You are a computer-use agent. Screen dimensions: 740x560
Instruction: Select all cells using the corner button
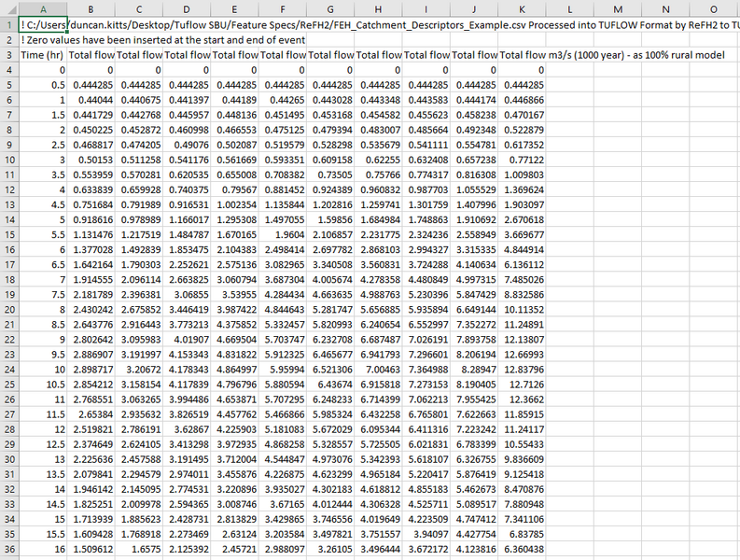point(8,8)
